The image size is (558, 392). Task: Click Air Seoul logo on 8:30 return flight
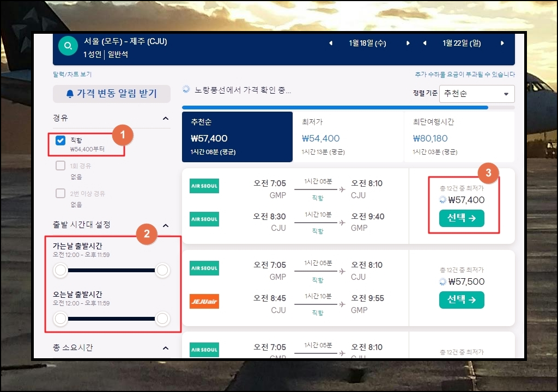204,219
